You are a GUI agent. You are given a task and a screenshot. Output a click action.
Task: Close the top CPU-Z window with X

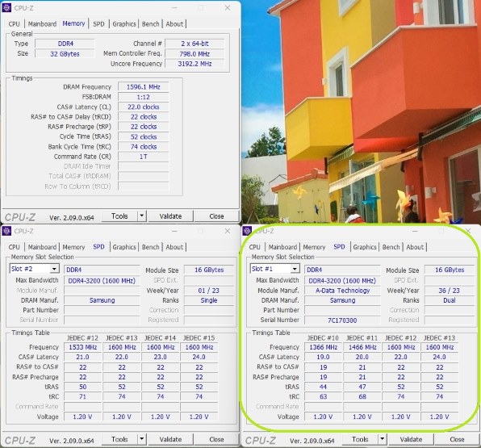[x=228, y=8]
